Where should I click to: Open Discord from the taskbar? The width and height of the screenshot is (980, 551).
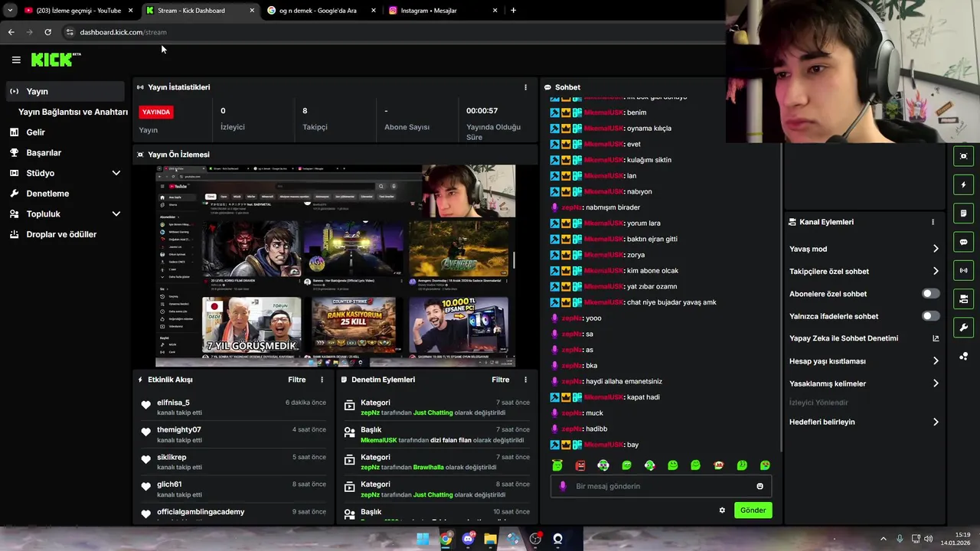(468, 539)
